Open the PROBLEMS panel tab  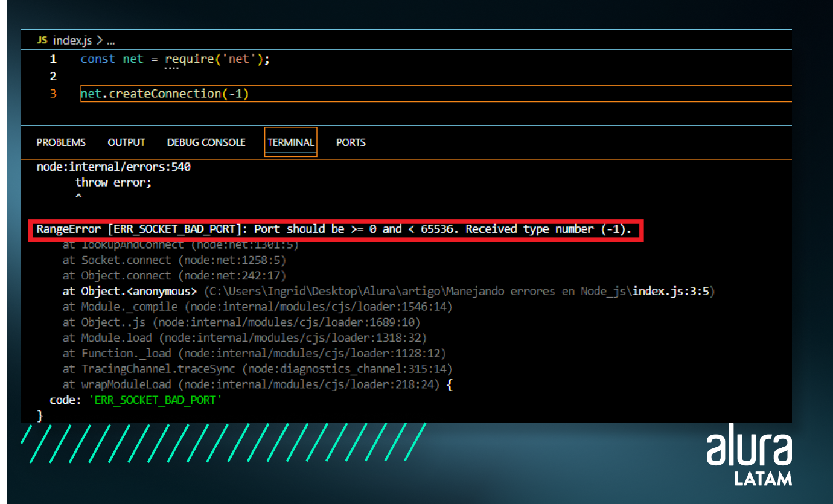[x=61, y=142]
